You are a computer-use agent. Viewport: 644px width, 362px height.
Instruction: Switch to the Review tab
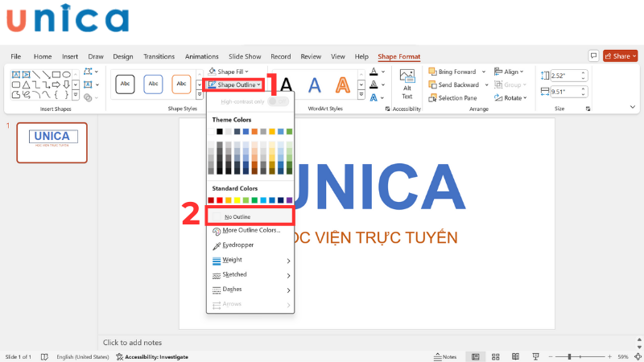311,56
